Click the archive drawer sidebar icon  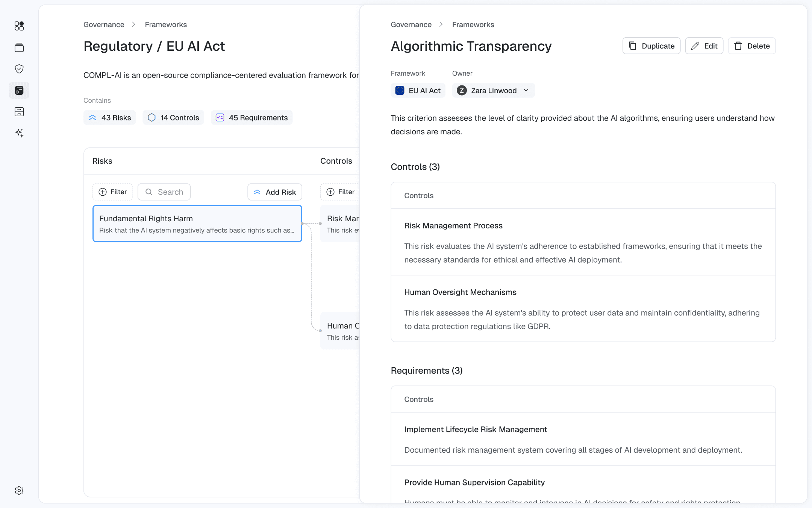pos(19,112)
